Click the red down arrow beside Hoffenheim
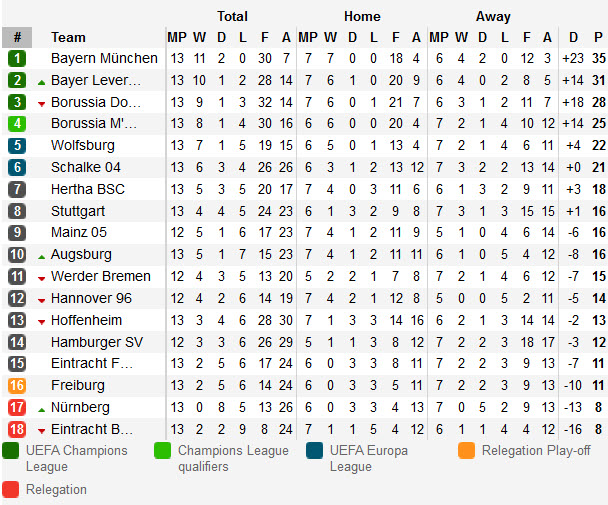 pyautogui.click(x=42, y=321)
